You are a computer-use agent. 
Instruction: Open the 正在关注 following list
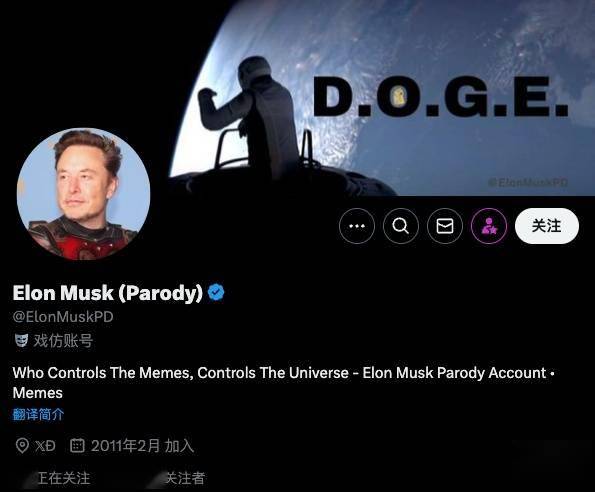click(x=63, y=478)
